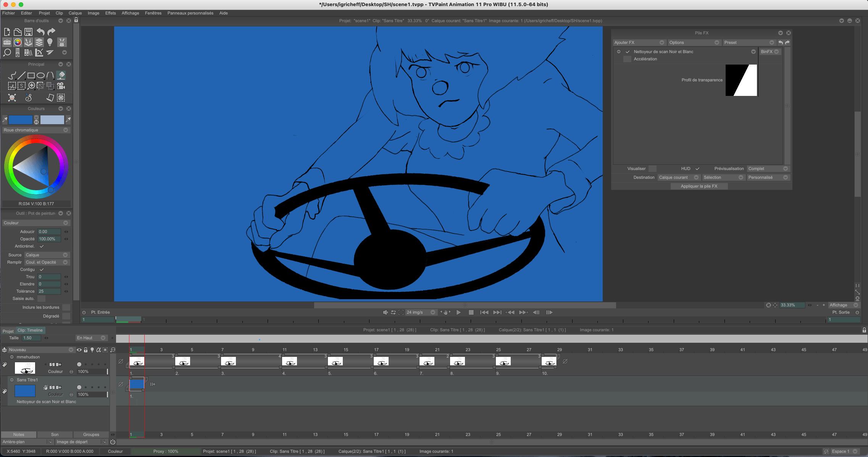Enable the Accélération checkbox
This screenshot has width=868, height=457.
coord(627,59)
